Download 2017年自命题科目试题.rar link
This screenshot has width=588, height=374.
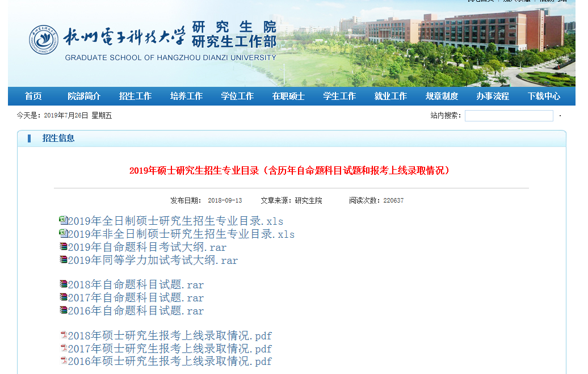pos(136,298)
